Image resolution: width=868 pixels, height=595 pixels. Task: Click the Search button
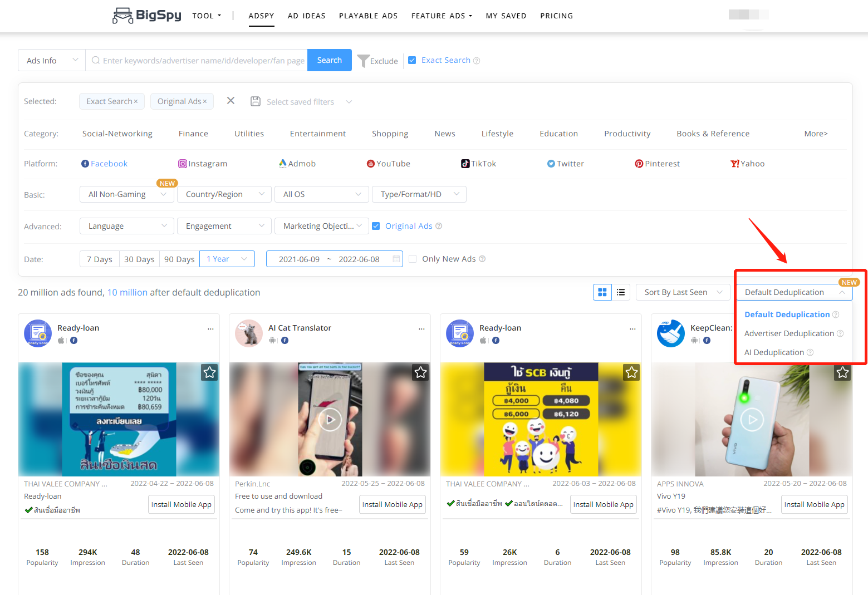pos(329,60)
